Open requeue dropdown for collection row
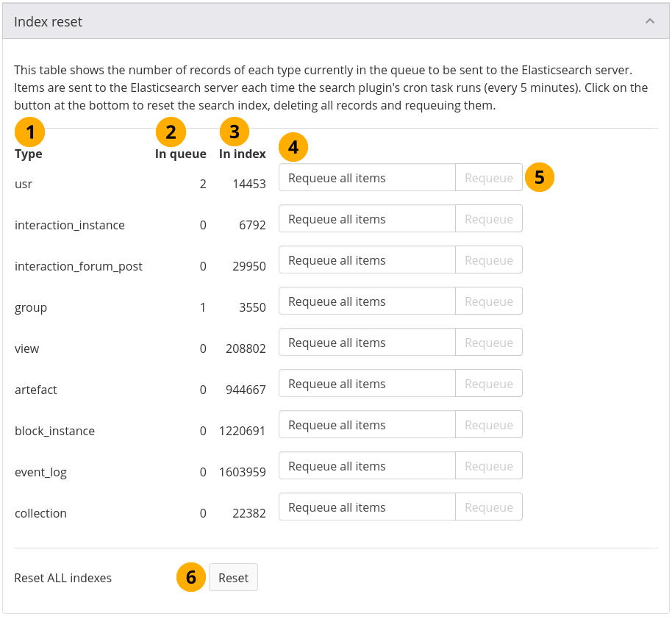 367,507
